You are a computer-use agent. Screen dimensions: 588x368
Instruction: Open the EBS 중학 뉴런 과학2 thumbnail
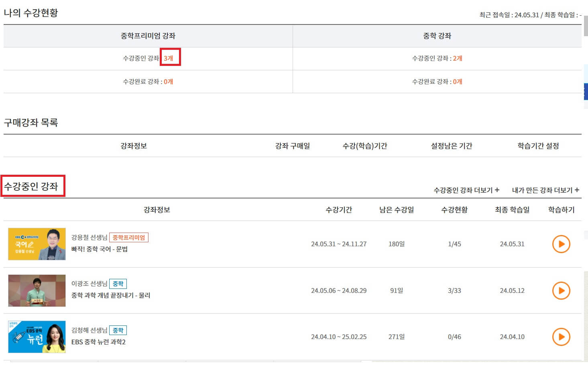(37, 337)
